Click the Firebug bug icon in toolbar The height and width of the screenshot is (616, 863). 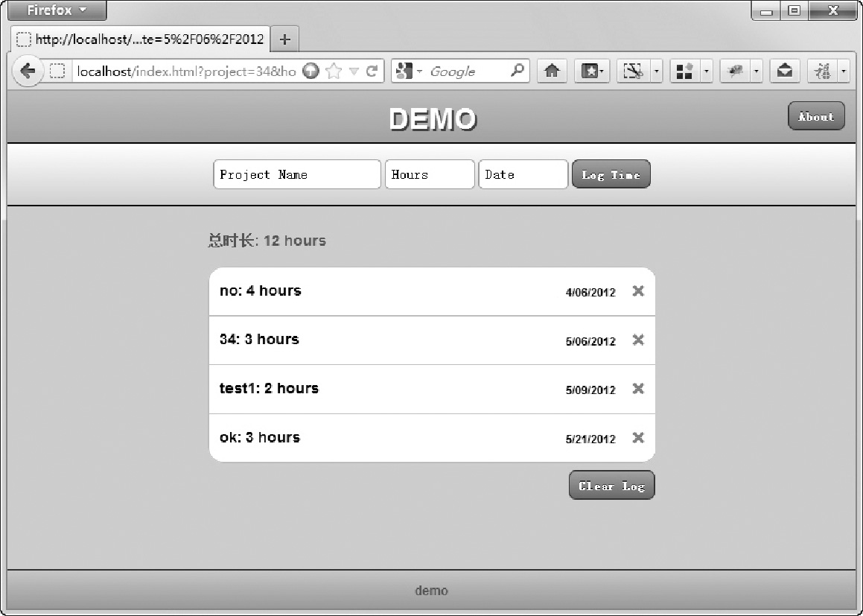click(735, 71)
